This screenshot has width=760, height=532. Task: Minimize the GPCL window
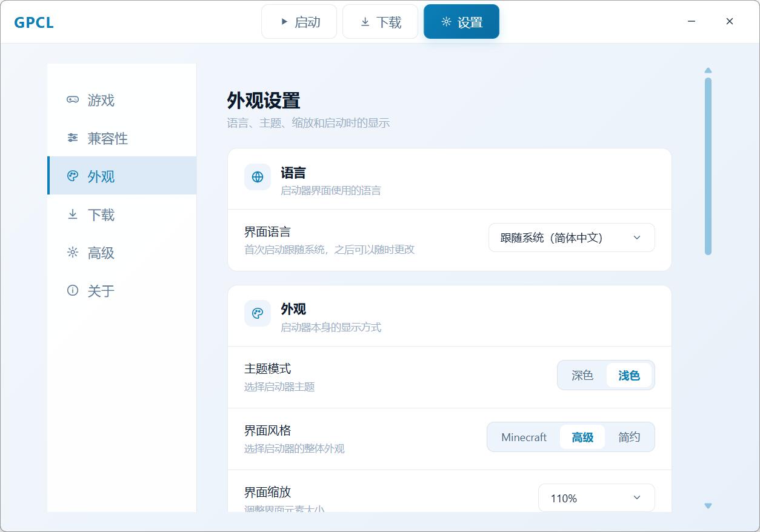coord(692,21)
